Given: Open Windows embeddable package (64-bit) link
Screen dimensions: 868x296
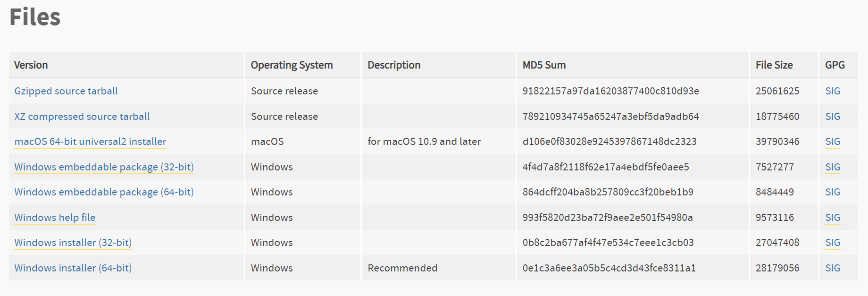Looking at the screenshot, I should point(104,192).
